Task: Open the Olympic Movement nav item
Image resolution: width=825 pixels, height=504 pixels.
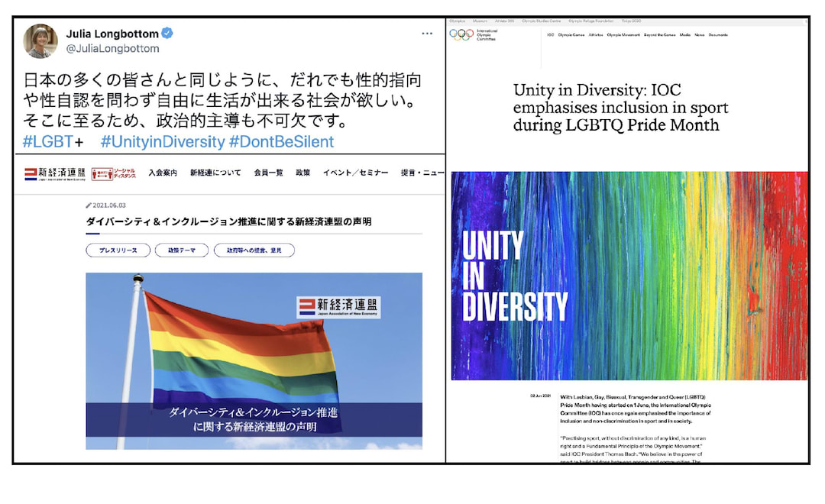Action: coord(623,34)
